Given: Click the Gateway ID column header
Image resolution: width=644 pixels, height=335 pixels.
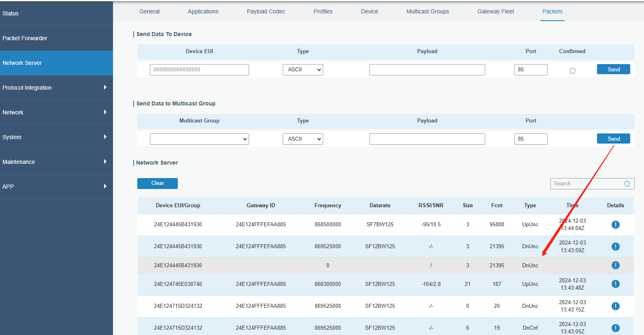Looking at the screenshot, I should click(261, 206).
